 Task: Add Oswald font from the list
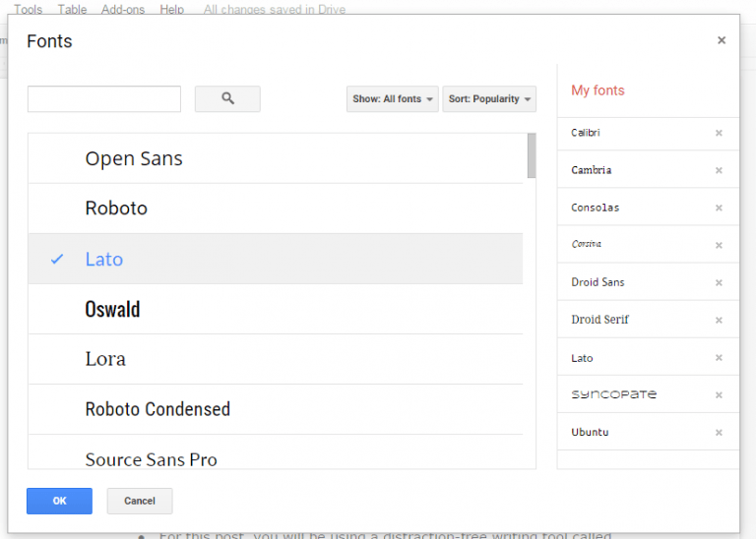[x=112, y=309]
